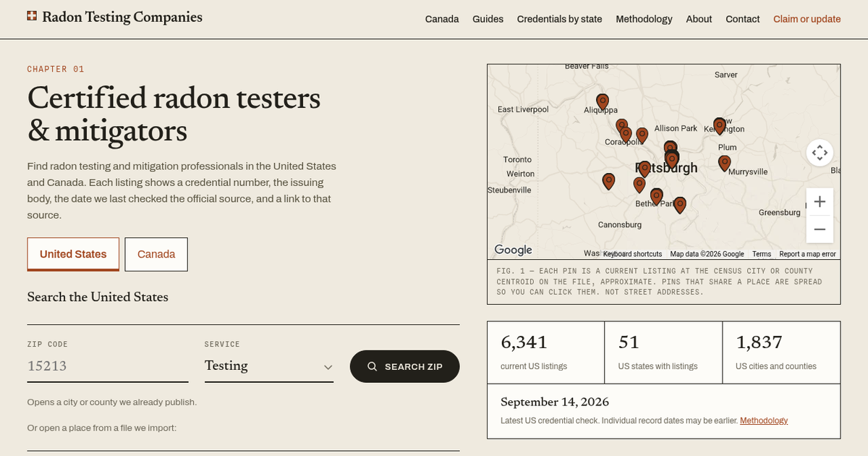The height and width of the screenshot is (456, 868).
Task: Zoom in the map with plus
Action: point(820,202)
